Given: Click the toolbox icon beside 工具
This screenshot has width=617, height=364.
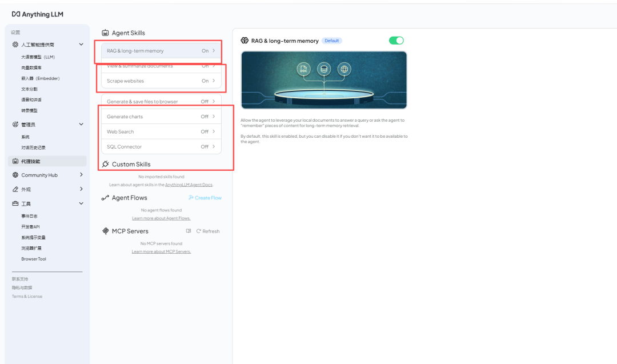Looking at the screenshot, I should pyautogui.click(x=15, y=203).
